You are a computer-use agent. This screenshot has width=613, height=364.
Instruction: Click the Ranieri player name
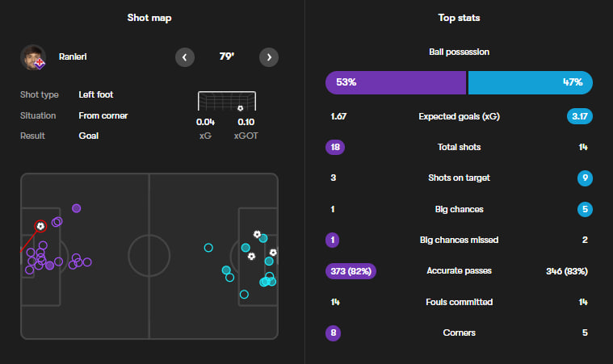73,57
